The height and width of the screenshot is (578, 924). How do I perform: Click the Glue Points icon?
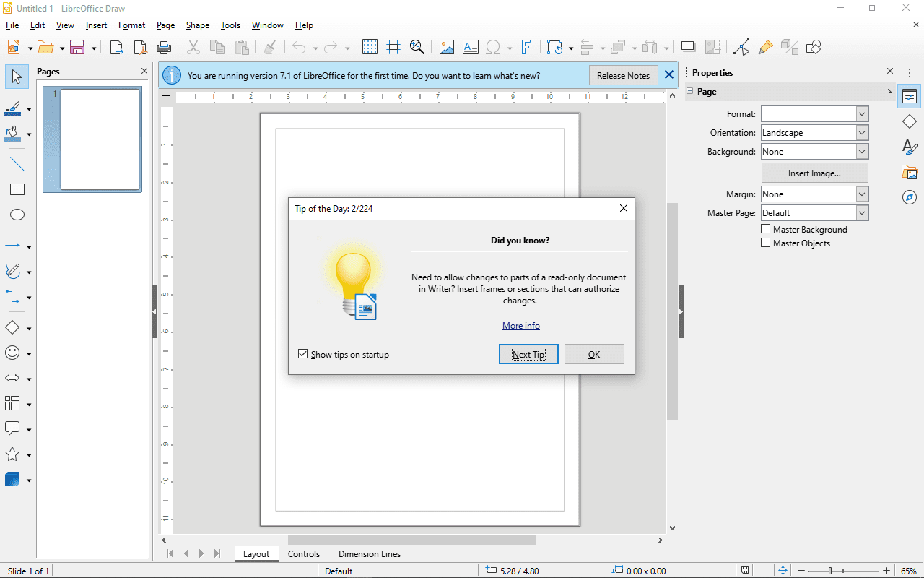765,48
